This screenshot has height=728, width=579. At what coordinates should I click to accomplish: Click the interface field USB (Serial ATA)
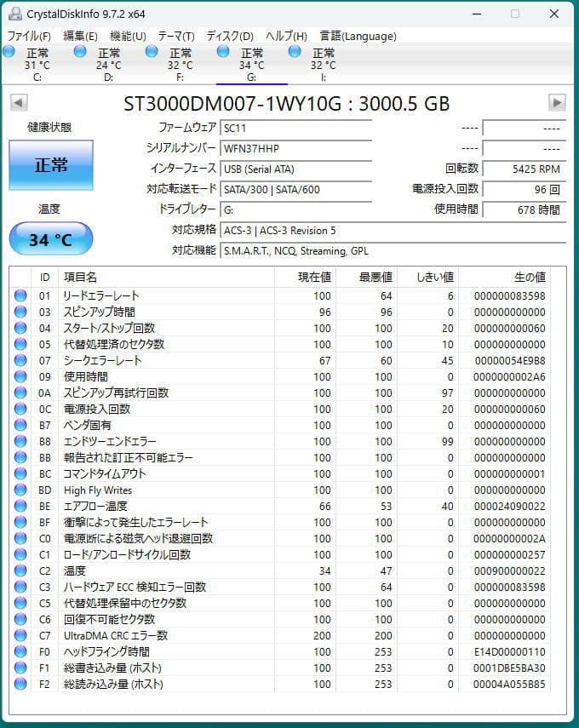click(295, 169)
